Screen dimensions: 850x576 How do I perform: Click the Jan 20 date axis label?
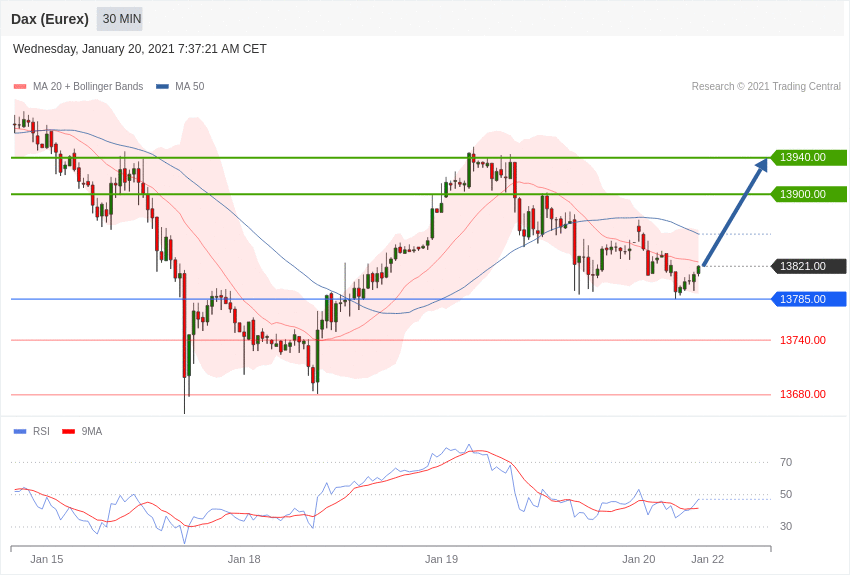[639, 559]
